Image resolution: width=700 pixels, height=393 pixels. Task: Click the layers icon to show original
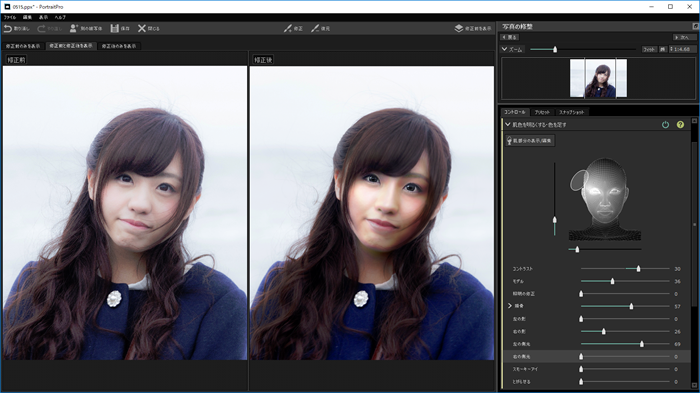[x=459, y=28]
